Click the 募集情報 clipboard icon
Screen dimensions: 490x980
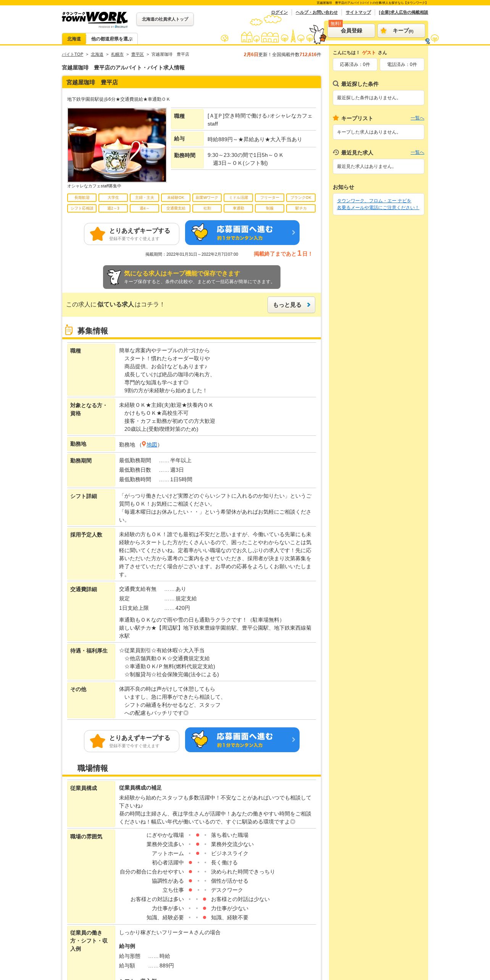(x=69, y=330)
